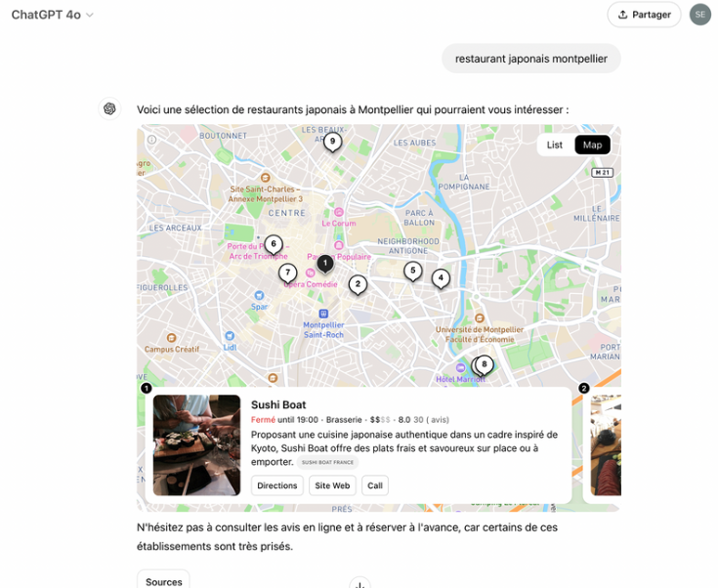Click the LES AUBES map label
Viewport: 718px width, 588px height.
pyautogui.click(x=414, y=143)
